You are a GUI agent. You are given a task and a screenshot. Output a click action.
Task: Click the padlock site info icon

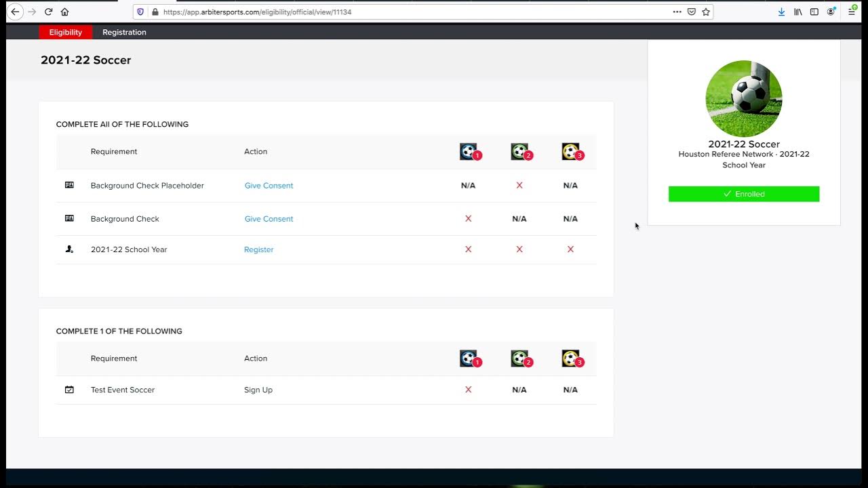(x=155, y=12)
